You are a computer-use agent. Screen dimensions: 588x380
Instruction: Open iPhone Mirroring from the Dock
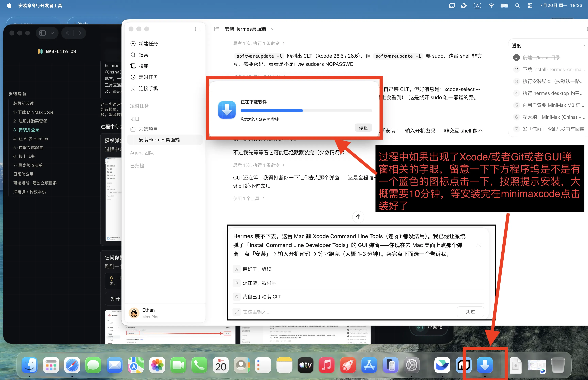coord(390,365)
